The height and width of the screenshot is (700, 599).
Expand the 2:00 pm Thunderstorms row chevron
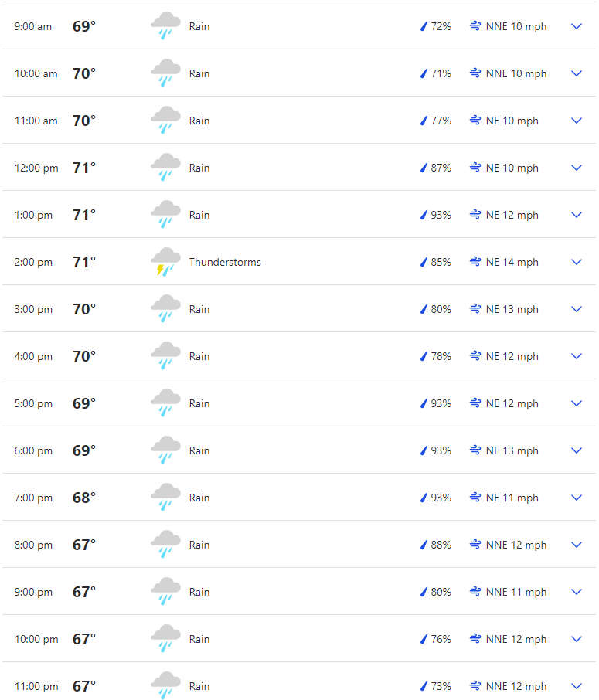(x=577, y=262)
